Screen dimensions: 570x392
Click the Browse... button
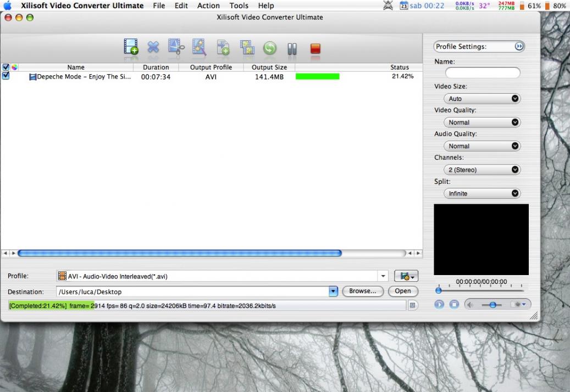click(x=362, y=291)
